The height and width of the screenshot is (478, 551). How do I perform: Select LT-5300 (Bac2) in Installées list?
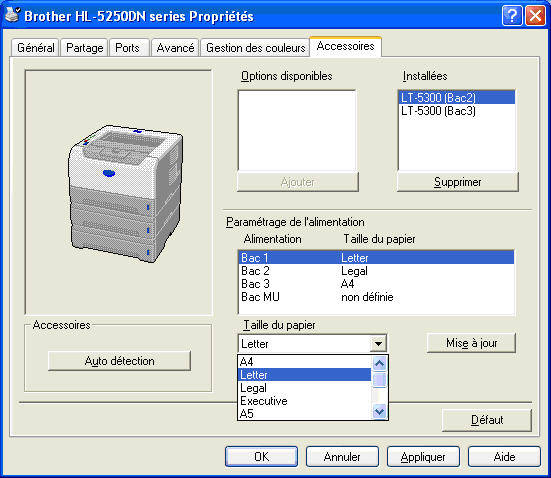click(456, 97)
